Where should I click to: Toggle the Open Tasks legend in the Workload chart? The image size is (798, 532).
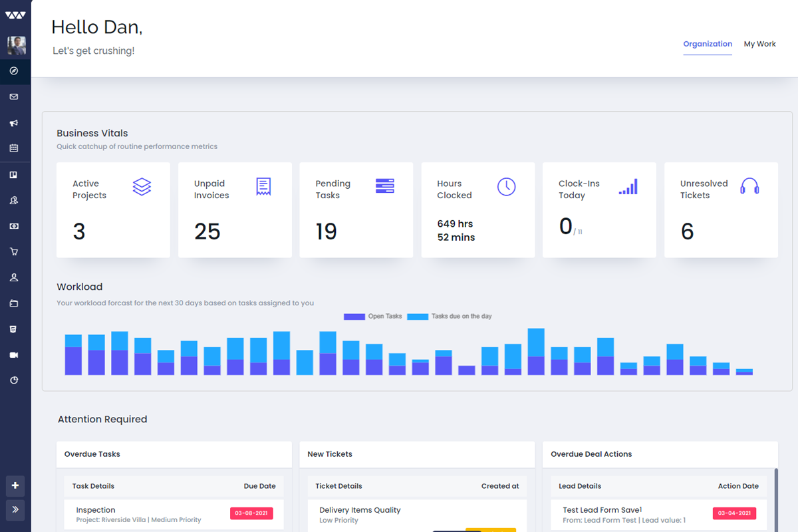[372, 316]
